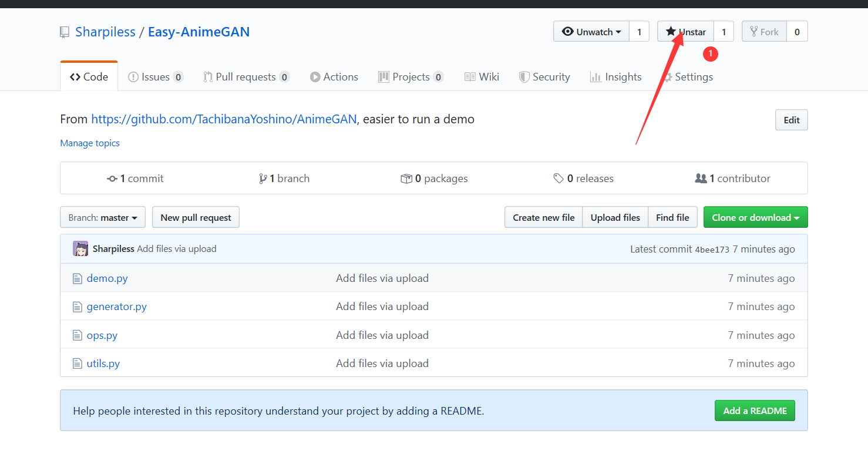This screenshot has width=868, height=471.
Task: Open the Projects tab
Action: tap(411, 77)
